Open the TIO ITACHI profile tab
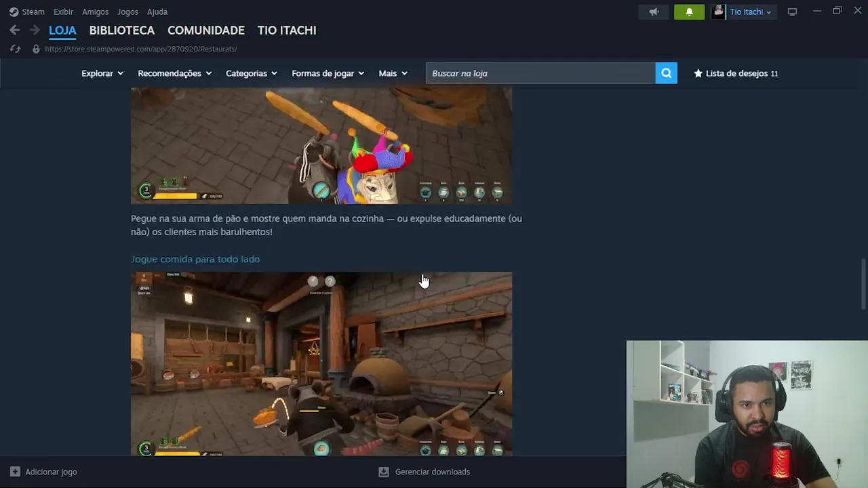Viewport: 868px width, 488px height. [x=287, y=30]
